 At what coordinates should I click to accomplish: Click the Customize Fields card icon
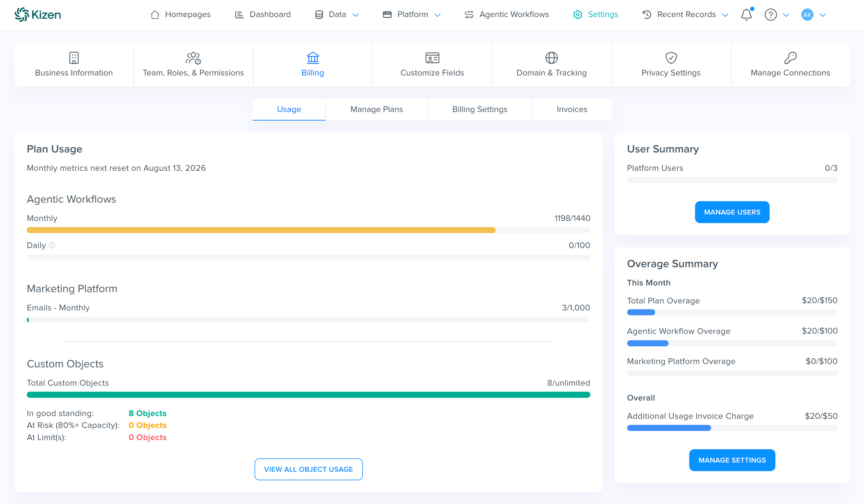coord(432,58)
